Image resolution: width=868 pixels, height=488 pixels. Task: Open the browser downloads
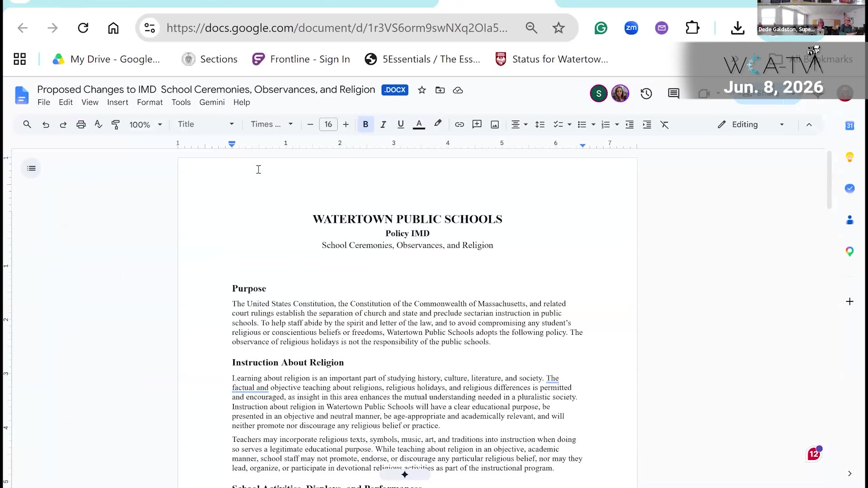pos(738,28)
